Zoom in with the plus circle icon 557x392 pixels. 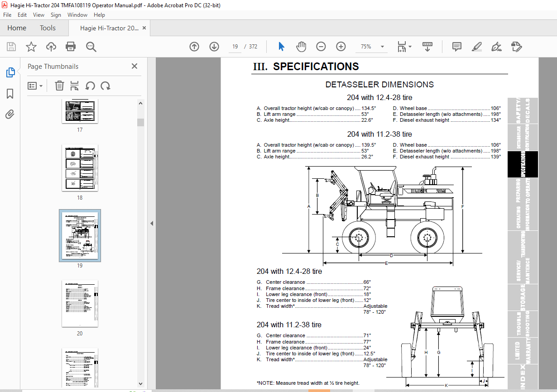341,47
